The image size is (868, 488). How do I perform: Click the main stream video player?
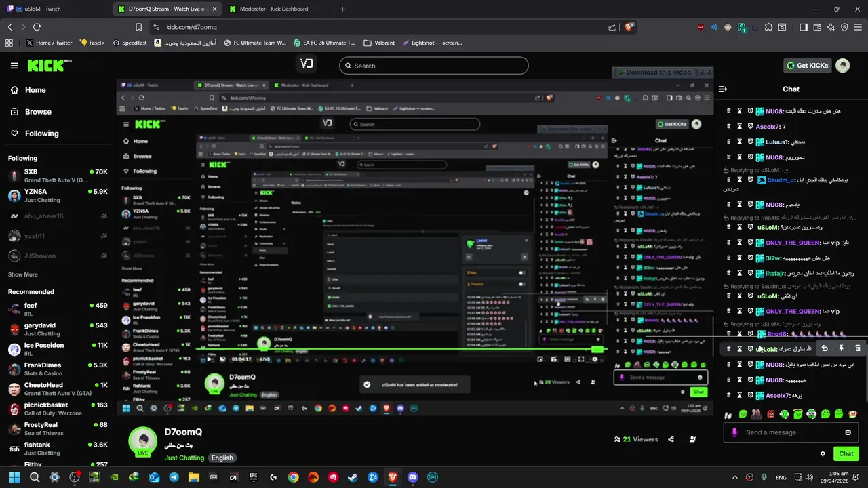pyautogui.click(x=414, y=249)
